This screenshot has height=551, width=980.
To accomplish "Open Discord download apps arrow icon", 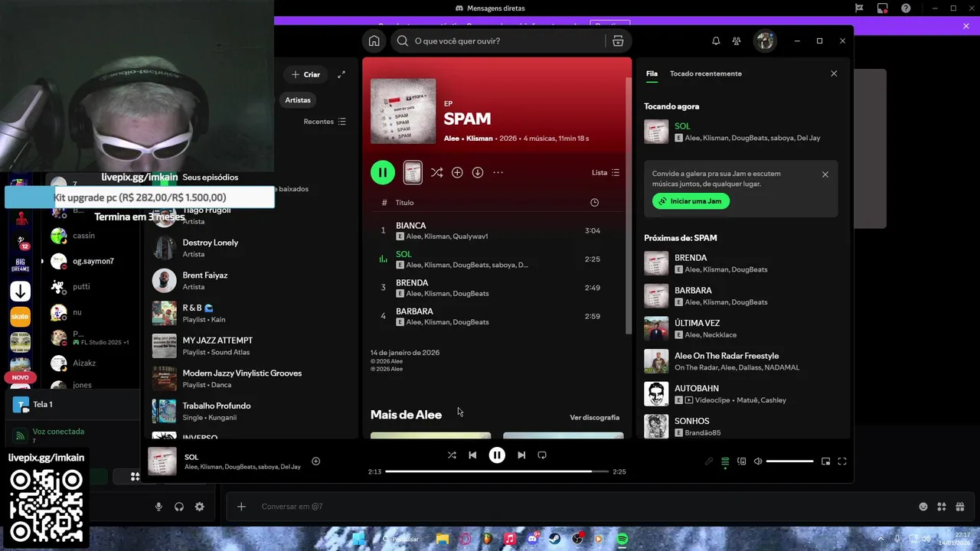I will (20, 291).
